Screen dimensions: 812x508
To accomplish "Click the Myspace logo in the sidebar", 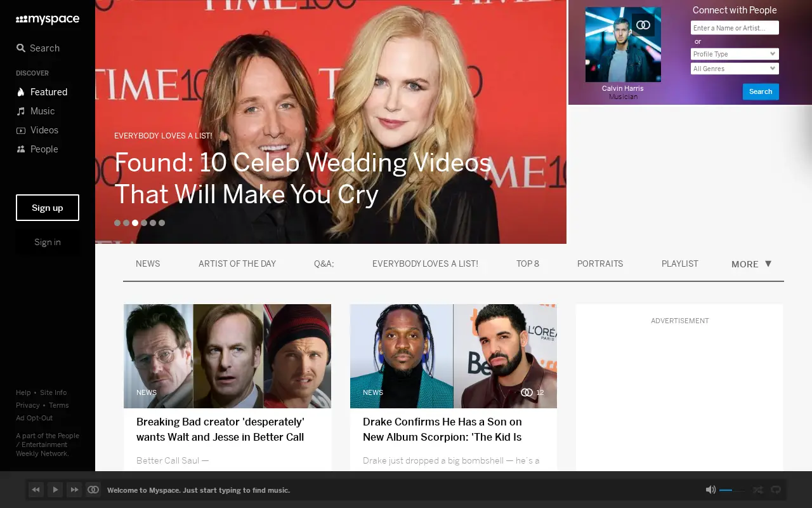I will [48, 20].
